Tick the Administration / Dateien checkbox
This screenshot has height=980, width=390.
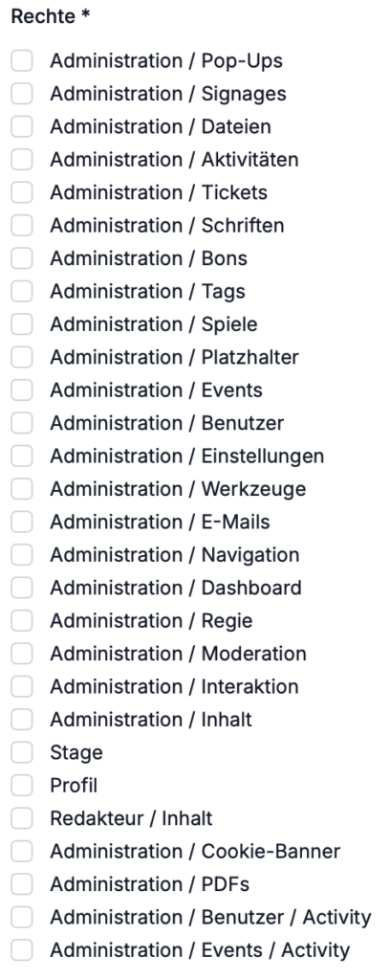coord(22,127)
